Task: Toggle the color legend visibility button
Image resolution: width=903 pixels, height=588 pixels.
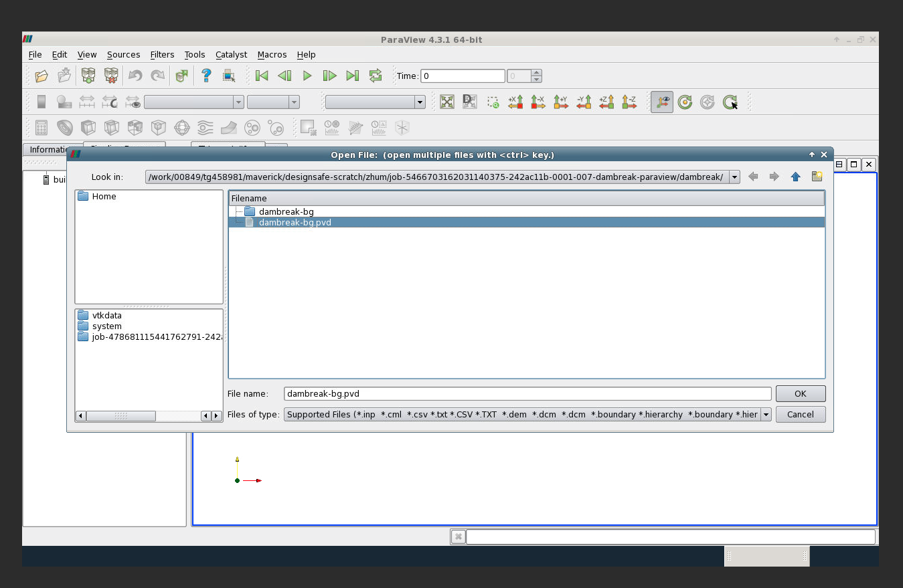Action: [42, 102]
